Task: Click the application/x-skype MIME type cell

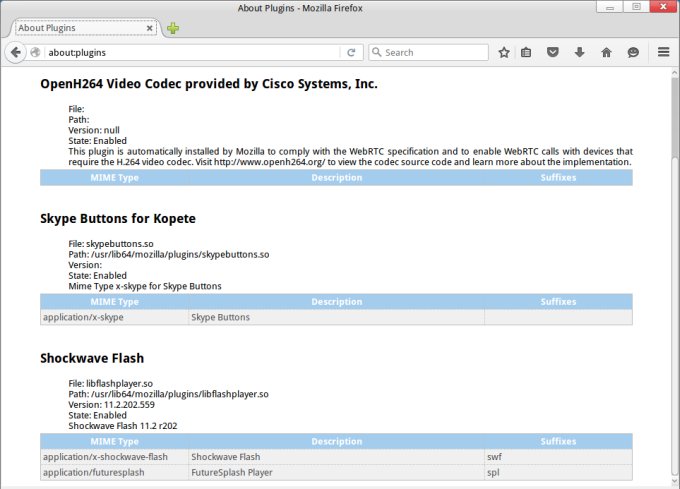Action: click(x=114, y=317)
